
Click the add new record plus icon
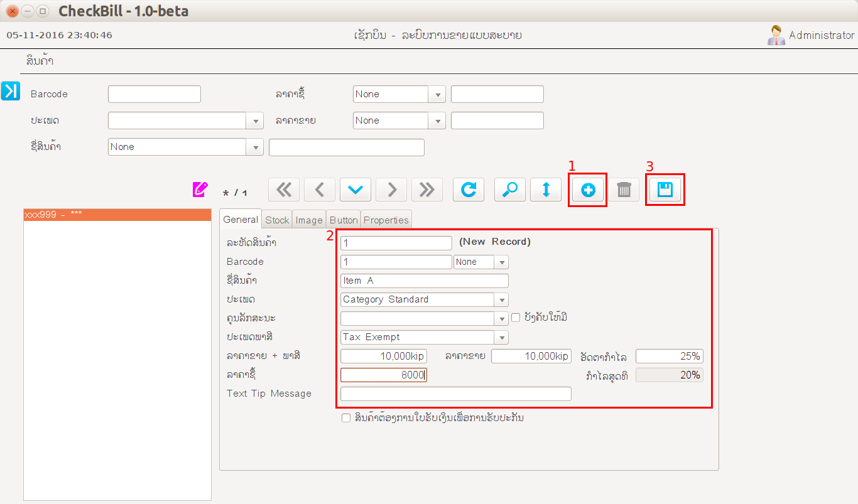click(x=588, y=190)
